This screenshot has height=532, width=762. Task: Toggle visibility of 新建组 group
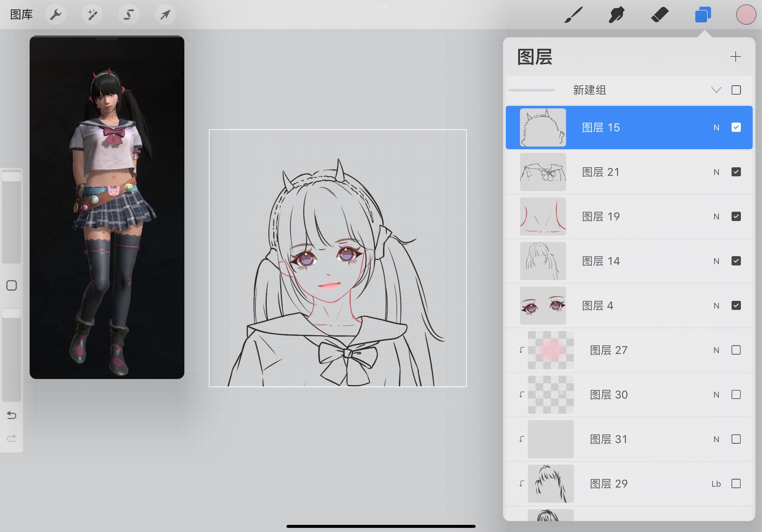coord(736,90)
